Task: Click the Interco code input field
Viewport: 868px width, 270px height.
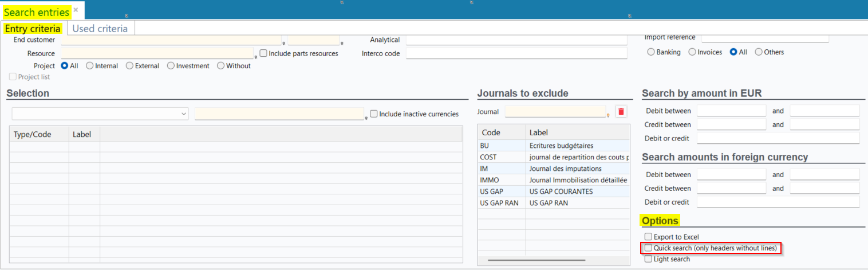Action: 516,53
